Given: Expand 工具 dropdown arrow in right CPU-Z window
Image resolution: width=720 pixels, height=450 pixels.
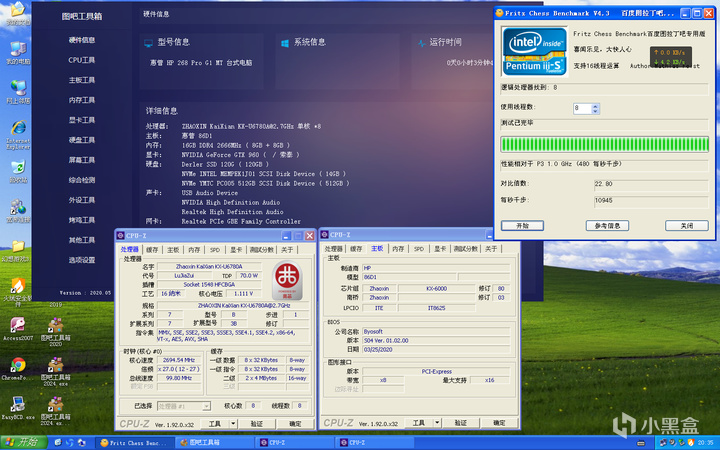Looking at the screenshot, I should [x=437, y=422].
